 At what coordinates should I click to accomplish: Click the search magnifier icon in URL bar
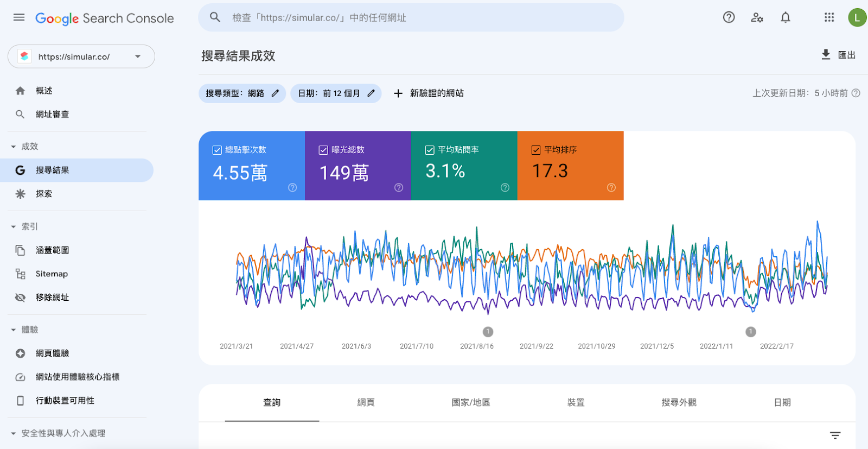coord(215,17)
